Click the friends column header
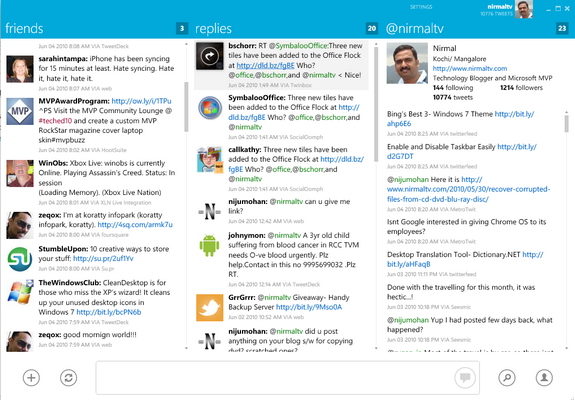The height and width of the screenshot is (400, 575). click(24, 28)
